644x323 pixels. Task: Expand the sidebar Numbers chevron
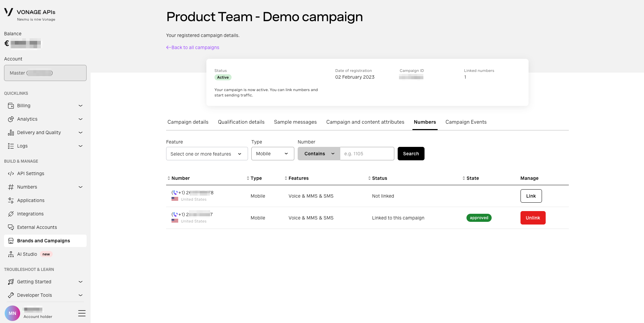point(81,187)
